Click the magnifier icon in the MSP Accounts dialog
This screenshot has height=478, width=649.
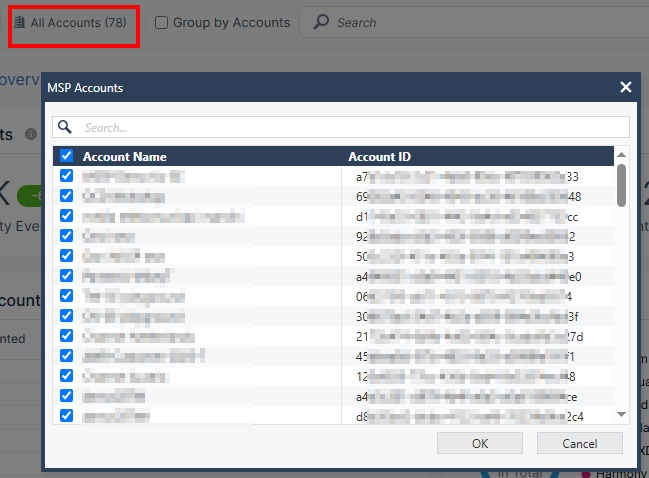click(65, 127)
